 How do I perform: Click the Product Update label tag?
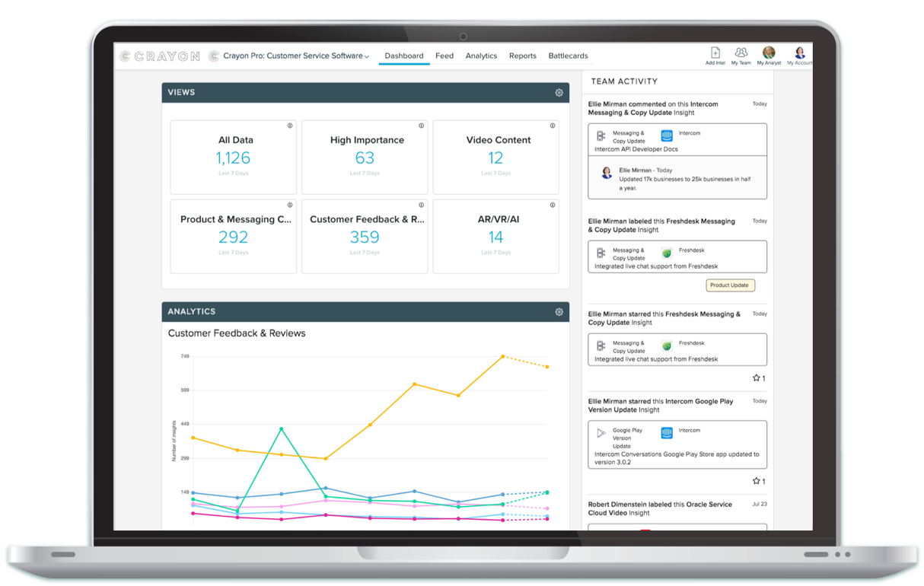click(729, 285)
